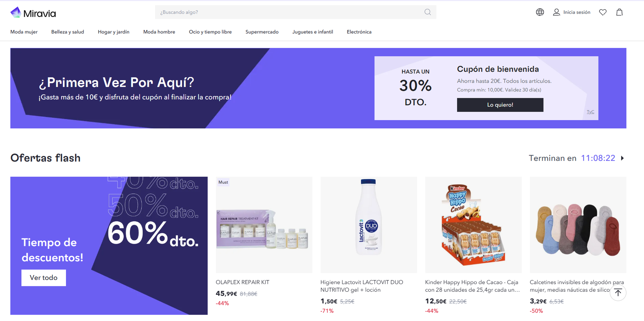Image resolution: width=644 pixels, height=321 pixels.
Task: Open the wishlist heart icon
Action: tap(603, 12)
